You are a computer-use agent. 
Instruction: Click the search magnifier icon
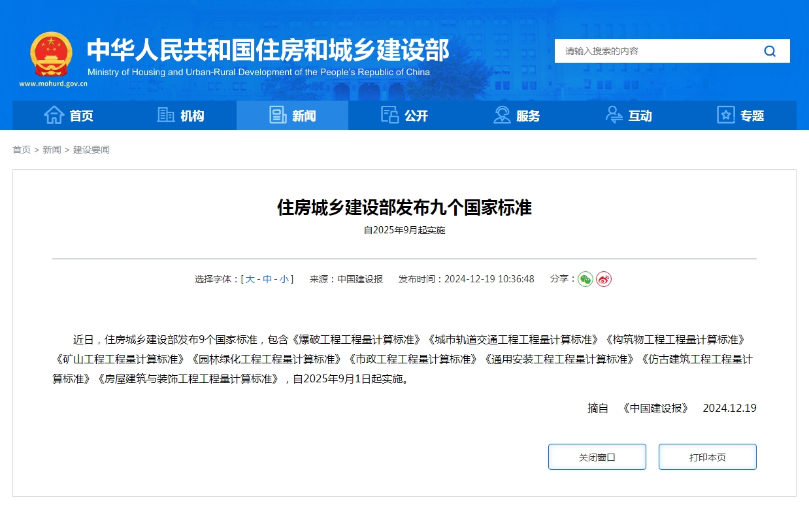(x=770, y=50)
